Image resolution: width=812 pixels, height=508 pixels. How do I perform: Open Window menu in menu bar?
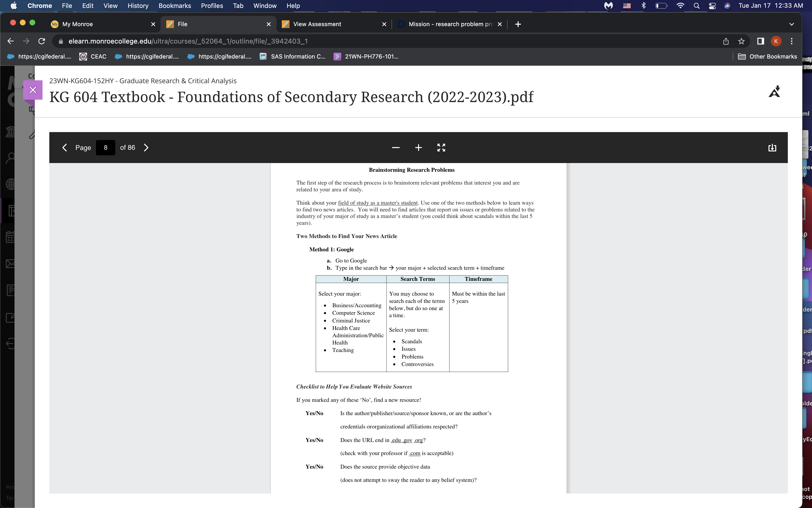(265, 6)
